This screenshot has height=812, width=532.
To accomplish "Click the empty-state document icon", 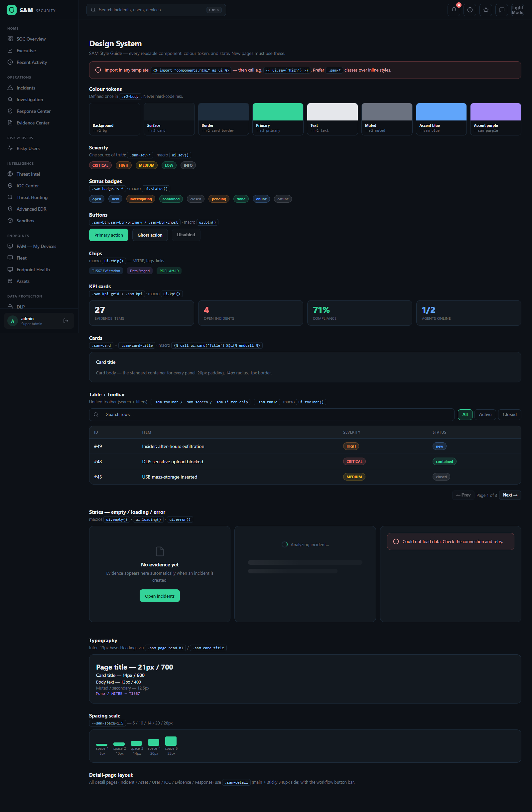I will (x=160, y=551).
